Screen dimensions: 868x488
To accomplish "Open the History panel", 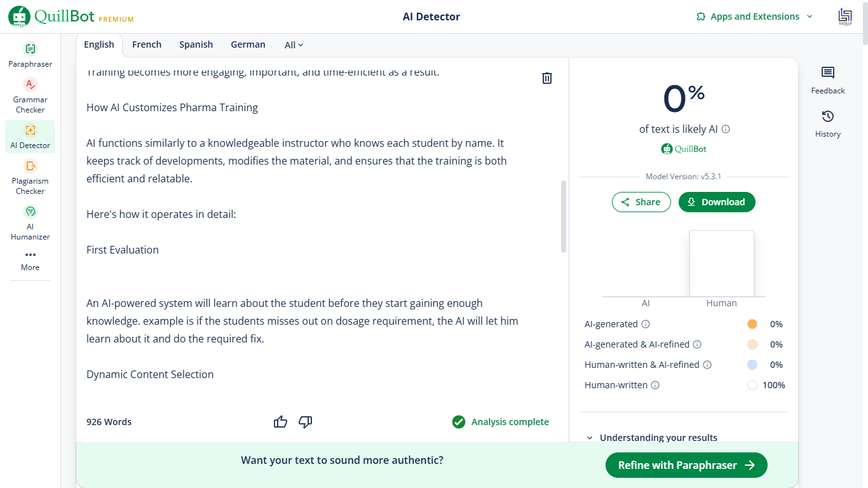I will tap(827, 124).
